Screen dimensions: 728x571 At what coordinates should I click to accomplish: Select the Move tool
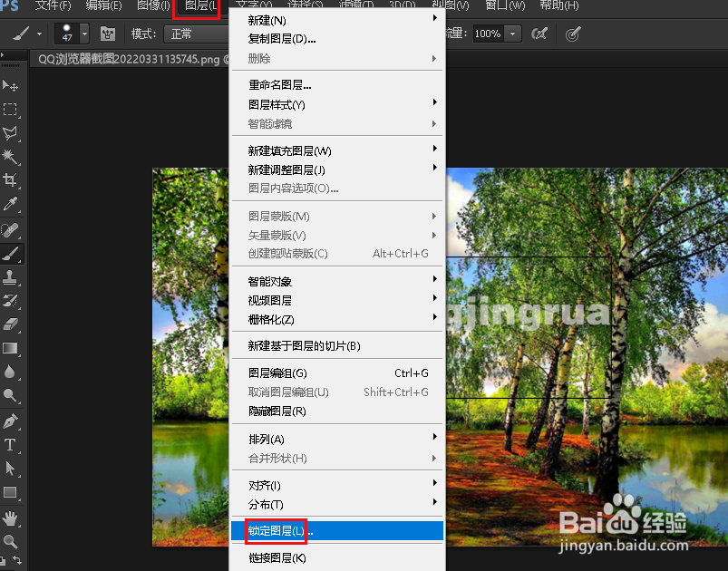point(11,86)
